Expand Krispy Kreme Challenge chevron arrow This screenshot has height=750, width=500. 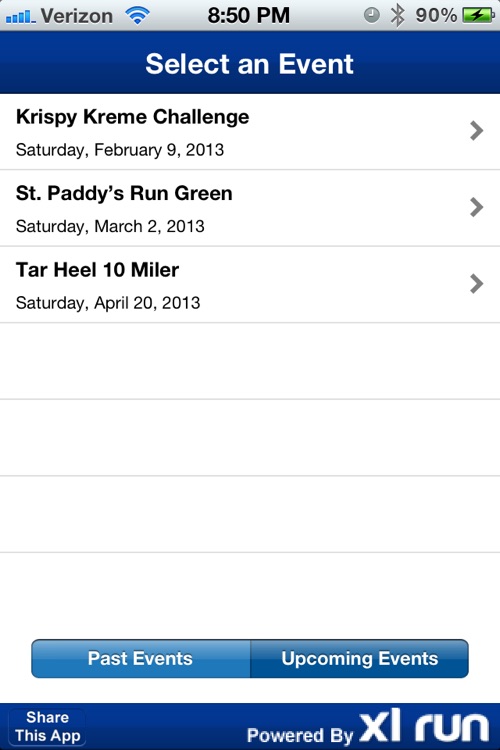pyautogui.click(x=476, y=131)
